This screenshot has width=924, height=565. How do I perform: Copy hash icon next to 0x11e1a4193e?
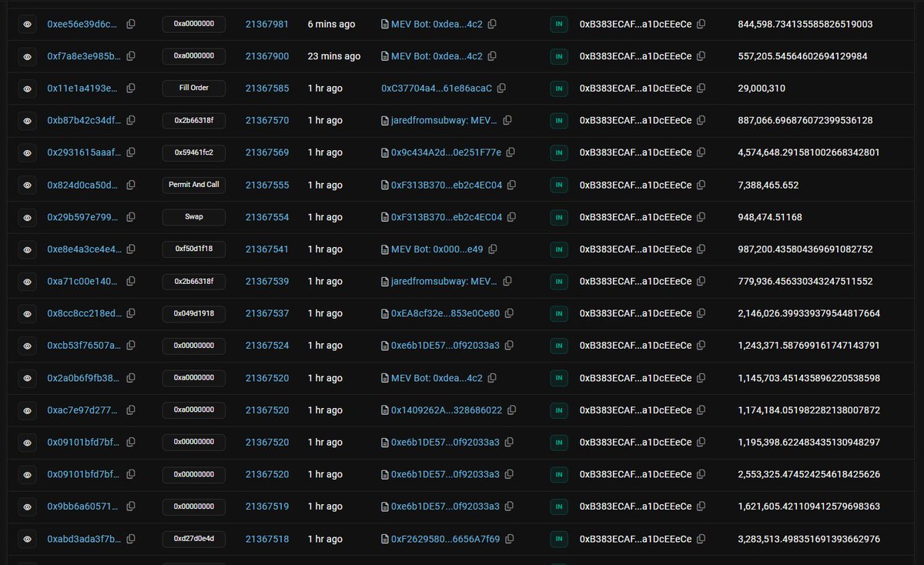131,89
